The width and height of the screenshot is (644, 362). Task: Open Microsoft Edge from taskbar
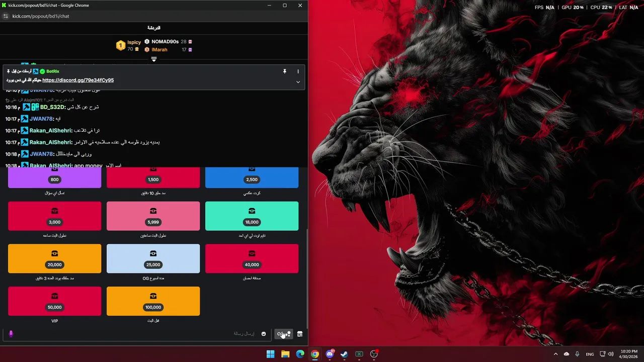pyautogui.click(x=300, y=354)
